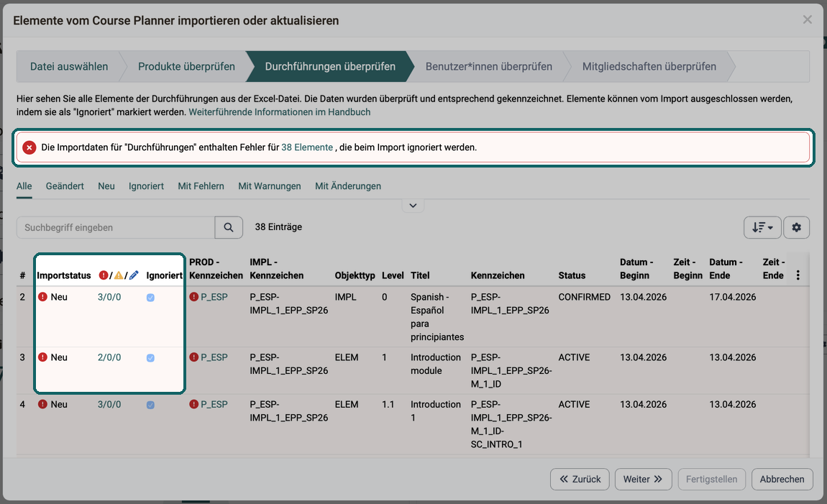
Task: Click error icon beside P_ESP in row 4
Action: coord(193,404)
